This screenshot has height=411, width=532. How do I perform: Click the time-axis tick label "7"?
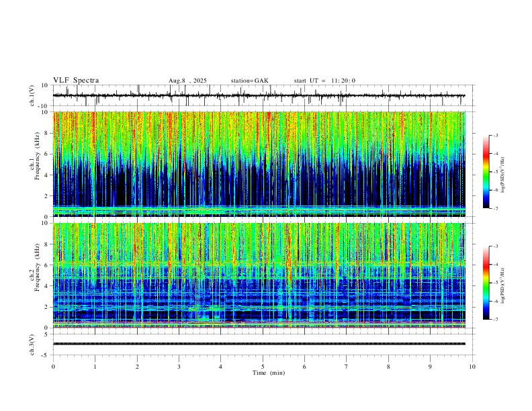click(347, 367)
